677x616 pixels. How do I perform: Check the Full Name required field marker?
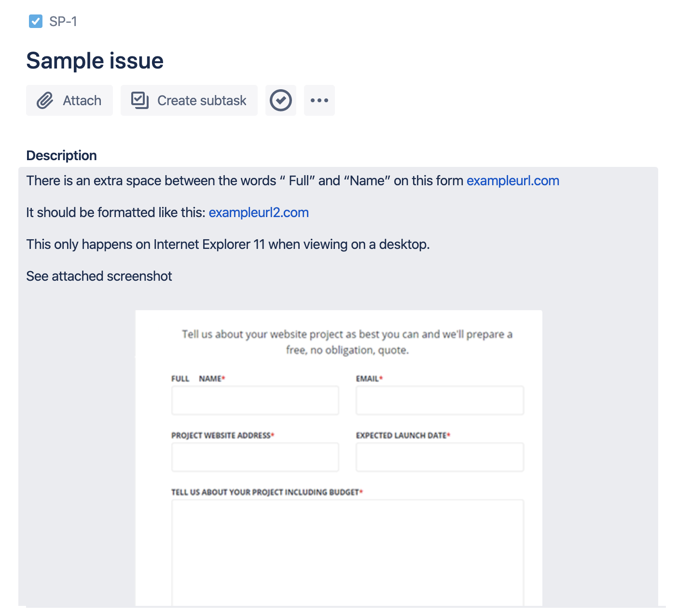tap(224, 378)
